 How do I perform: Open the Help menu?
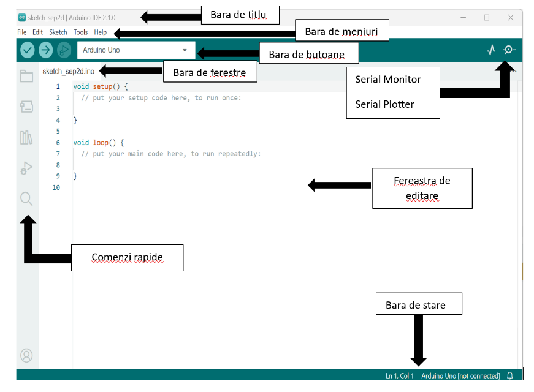coord(101,32)
